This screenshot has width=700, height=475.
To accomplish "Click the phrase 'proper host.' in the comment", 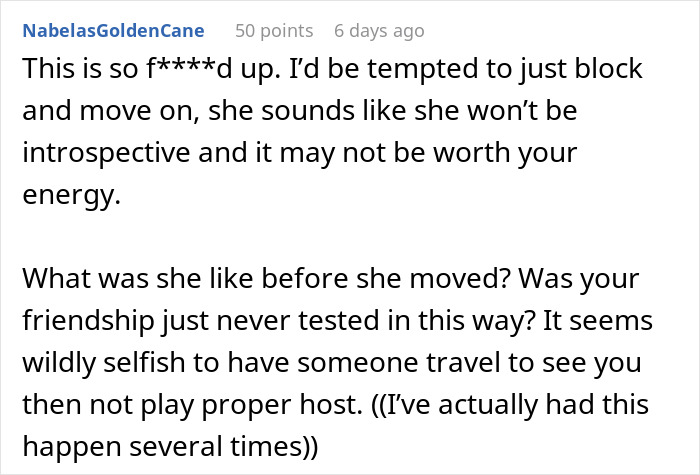I will 282,405.
